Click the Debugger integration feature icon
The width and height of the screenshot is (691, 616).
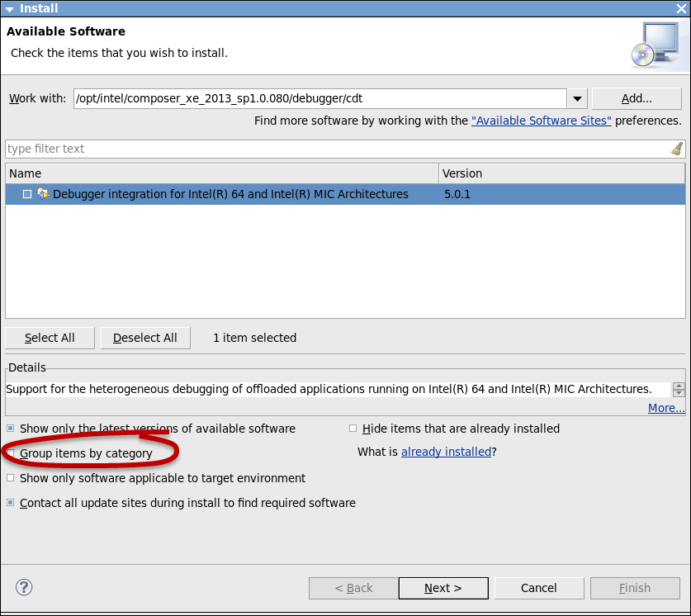(43, 194)
